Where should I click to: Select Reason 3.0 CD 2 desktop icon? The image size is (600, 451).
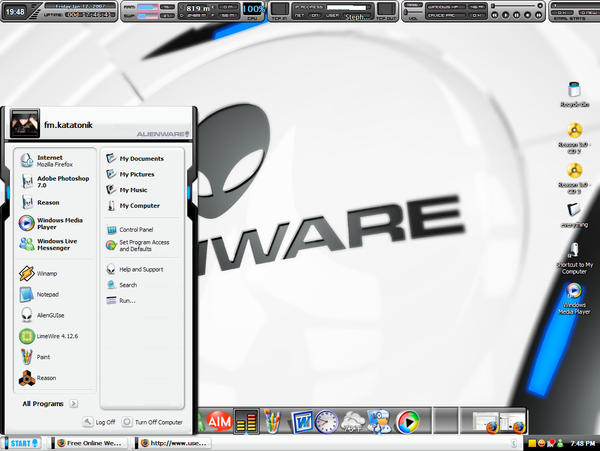(574, 138)
